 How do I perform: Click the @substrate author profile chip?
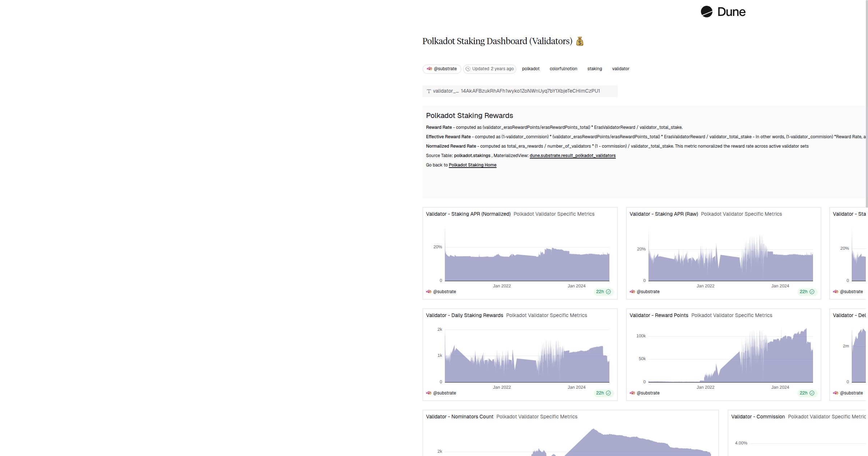pyautogui.click(x=442, y=69)
